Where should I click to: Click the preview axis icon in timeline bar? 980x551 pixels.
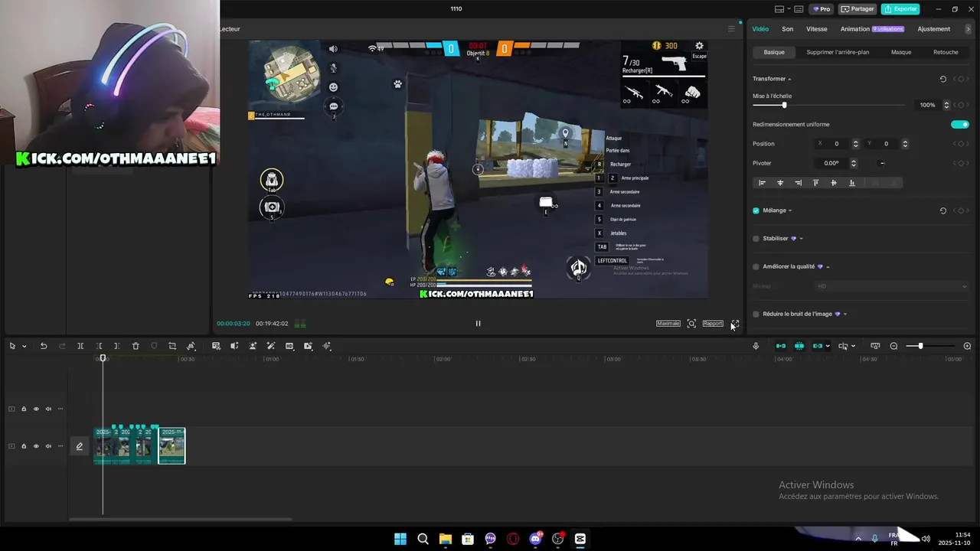[x=875, y=346]
